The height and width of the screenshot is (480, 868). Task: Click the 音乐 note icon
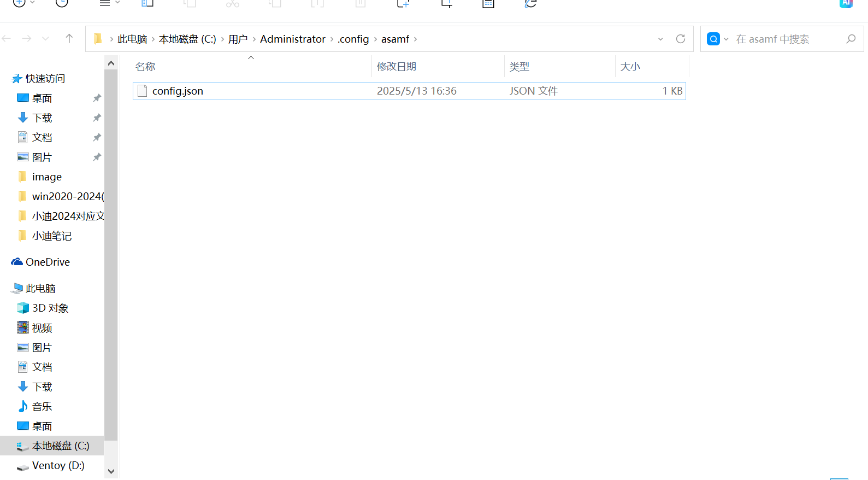click(x=23, y=406)
